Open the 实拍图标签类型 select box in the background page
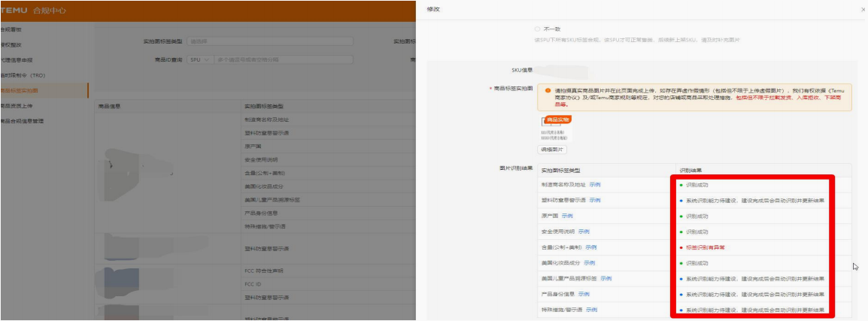 pos(269,41)
